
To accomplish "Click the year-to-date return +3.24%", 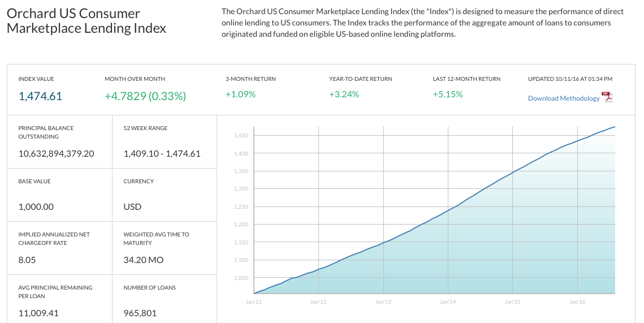I will click(344, 94).
